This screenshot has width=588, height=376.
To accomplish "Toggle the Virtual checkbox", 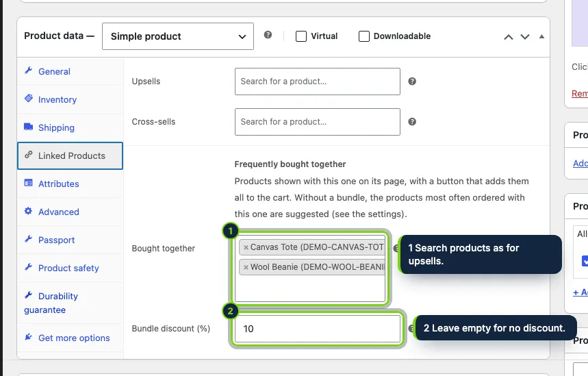I will [301, 36].
